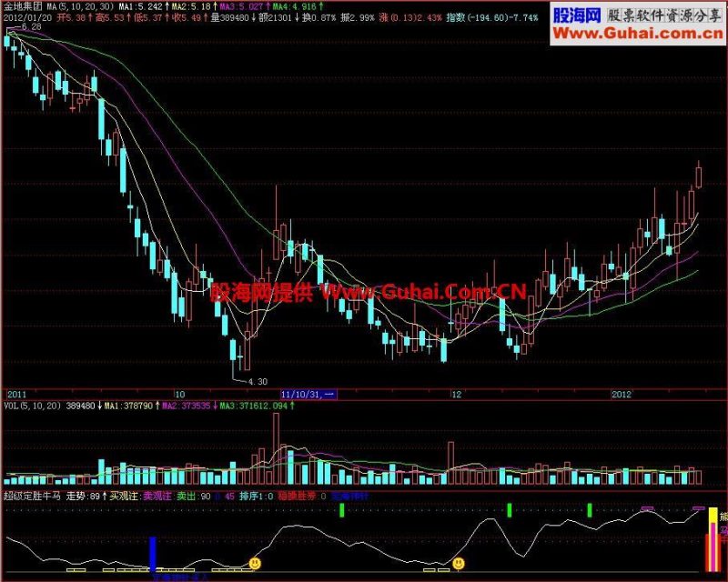Click the yellow bar at indicator panel right edge
728x582 pixels.
pos(713,539)
